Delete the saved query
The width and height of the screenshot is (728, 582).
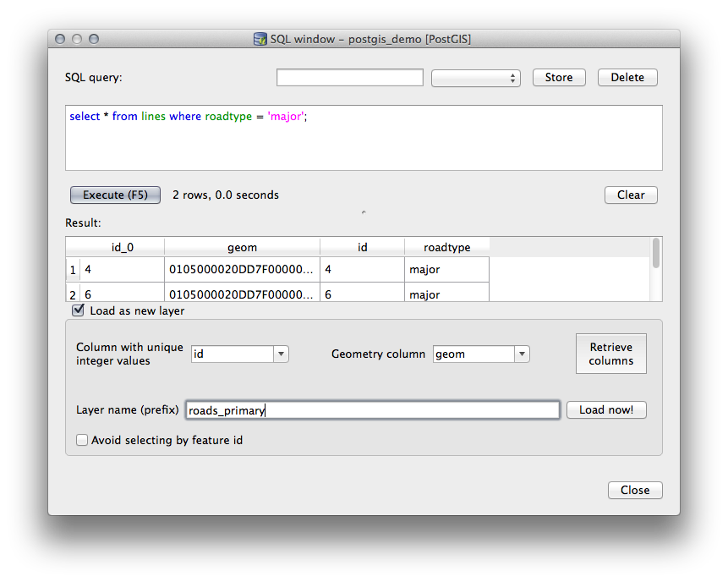click(627, 77)
